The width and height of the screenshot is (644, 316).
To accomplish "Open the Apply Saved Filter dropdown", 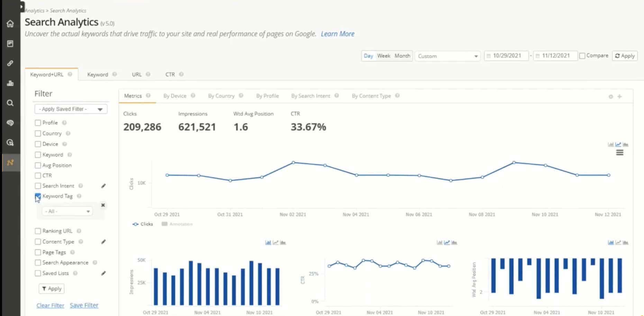I will click(71, 109).
